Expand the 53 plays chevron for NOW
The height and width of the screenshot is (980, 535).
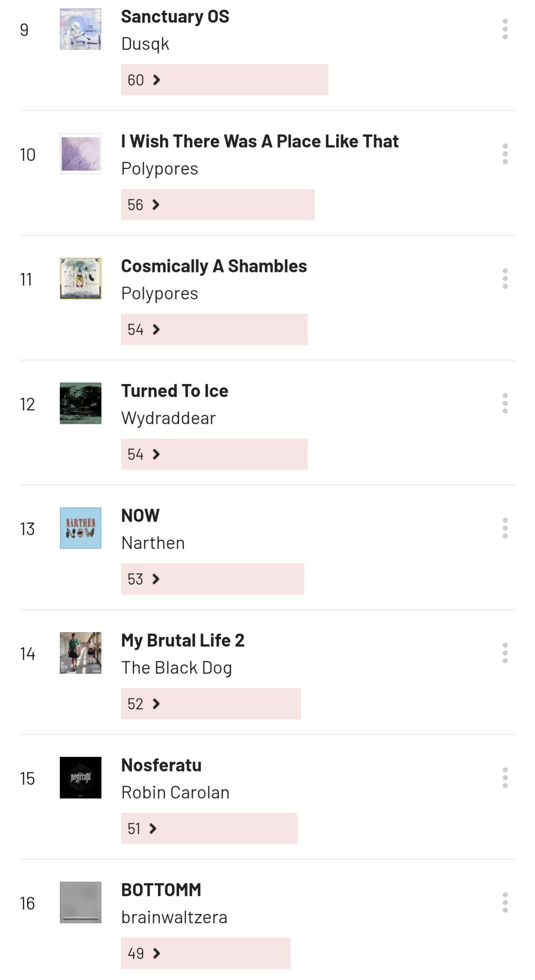[155, 579]
